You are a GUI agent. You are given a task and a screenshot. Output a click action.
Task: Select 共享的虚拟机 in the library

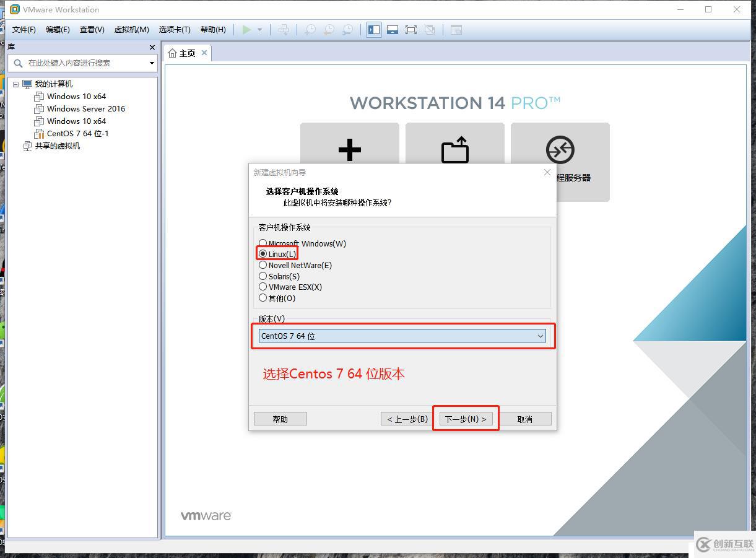pos(58,146)
